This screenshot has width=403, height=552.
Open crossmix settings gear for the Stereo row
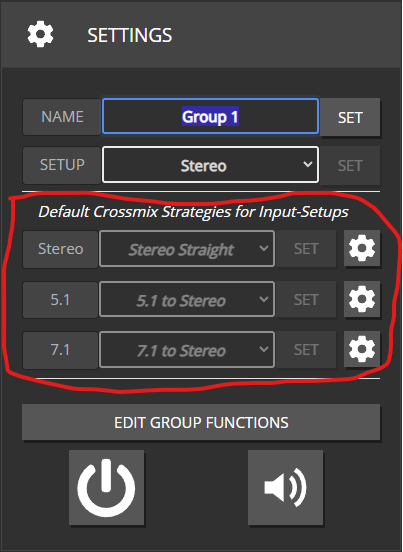(x=362, y=249)
